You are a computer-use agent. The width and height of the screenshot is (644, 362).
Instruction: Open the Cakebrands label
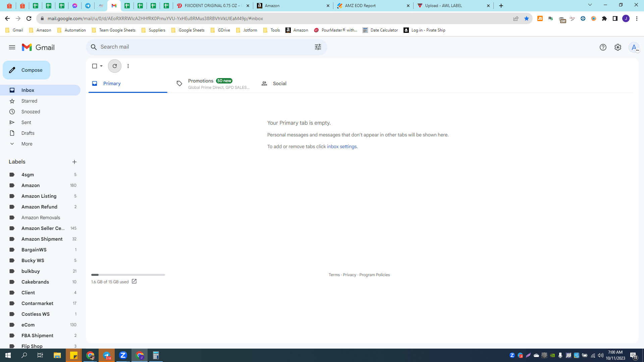(40, 282)
